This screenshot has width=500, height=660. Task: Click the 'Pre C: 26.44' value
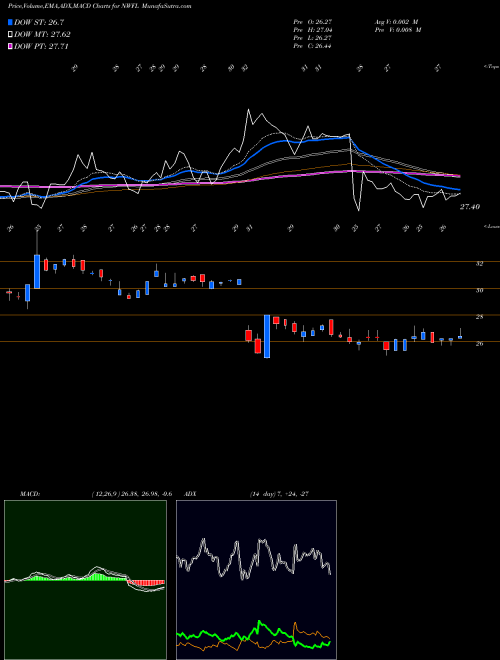313,46
